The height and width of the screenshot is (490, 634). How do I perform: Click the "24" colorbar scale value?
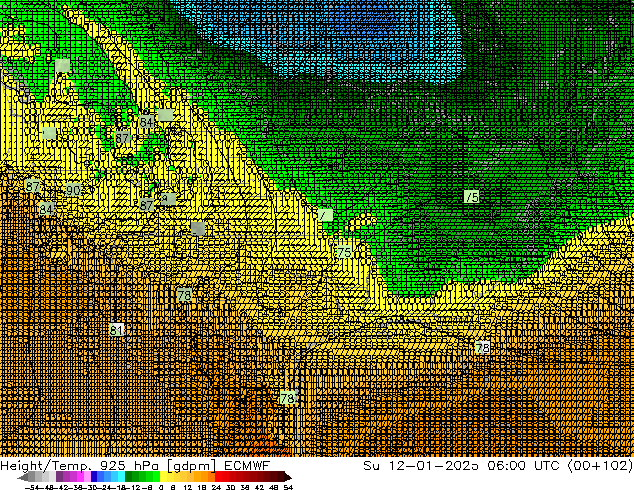[216, 487]
